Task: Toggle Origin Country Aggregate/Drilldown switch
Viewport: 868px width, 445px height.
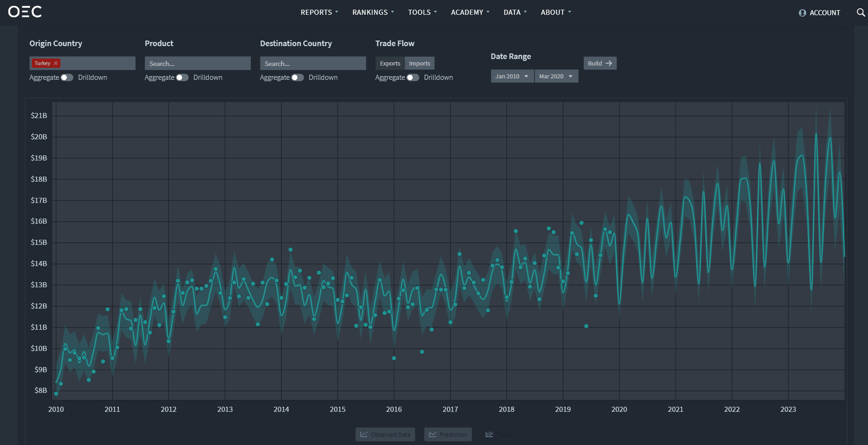Action: coord(67,77)
